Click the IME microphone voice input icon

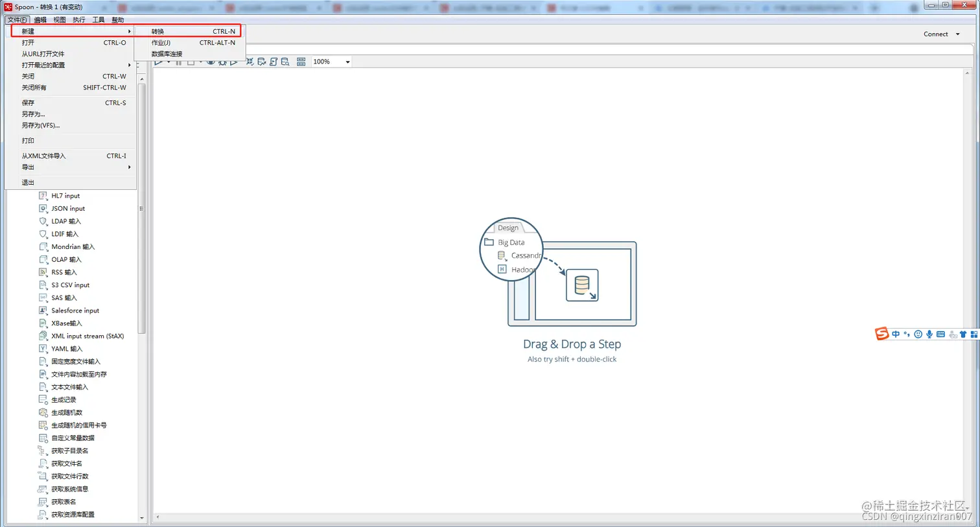point(929,334)
